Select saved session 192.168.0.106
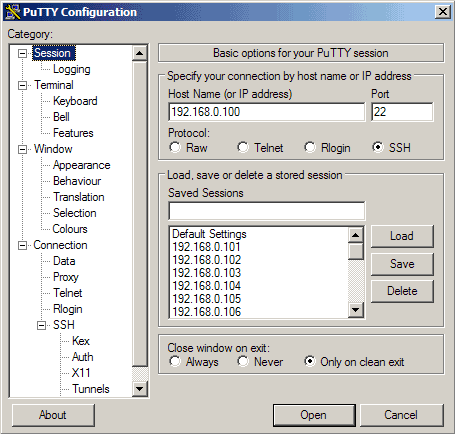This screenshot has width=455, height=434. (x=259, y=312)
